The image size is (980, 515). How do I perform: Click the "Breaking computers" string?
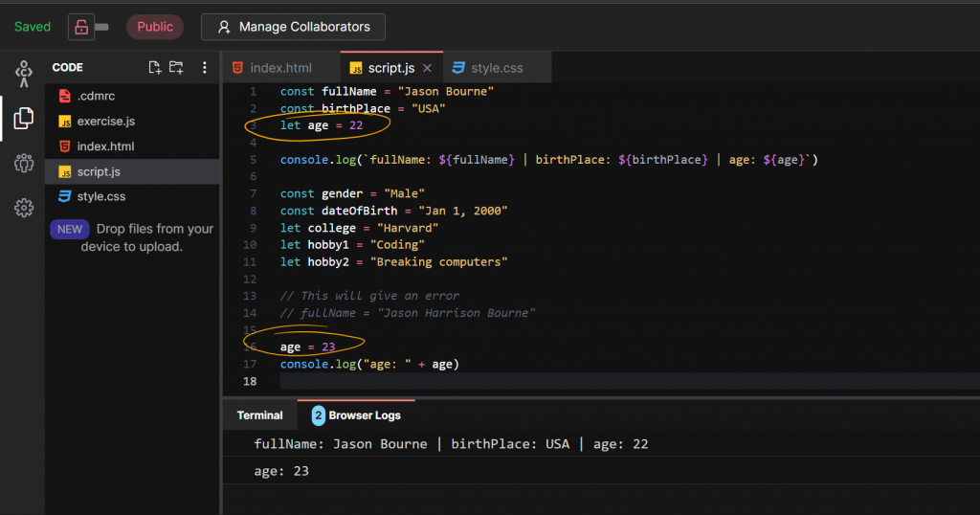438,262
